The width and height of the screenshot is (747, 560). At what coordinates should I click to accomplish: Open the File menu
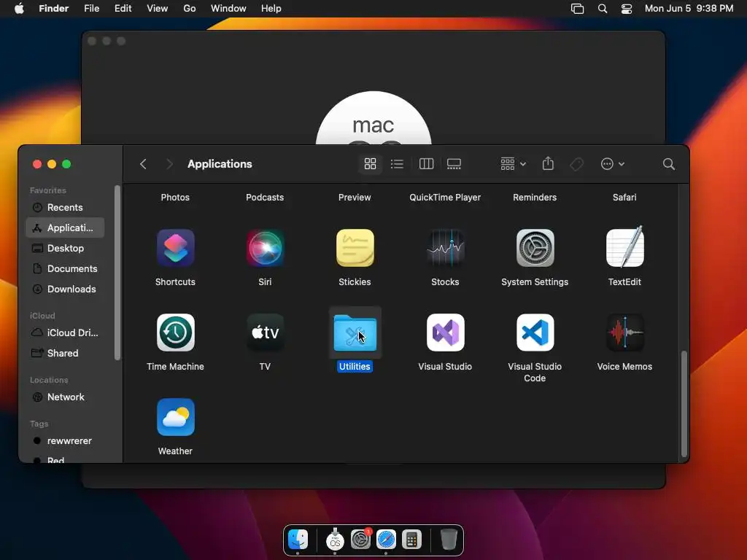[x=91, y=9]
